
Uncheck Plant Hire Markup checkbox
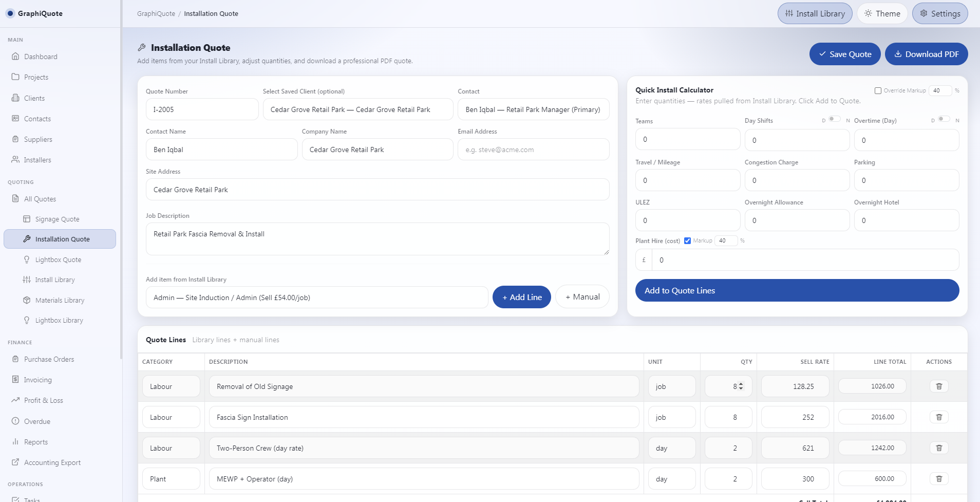pyautogui.click(x=687, y=240)
